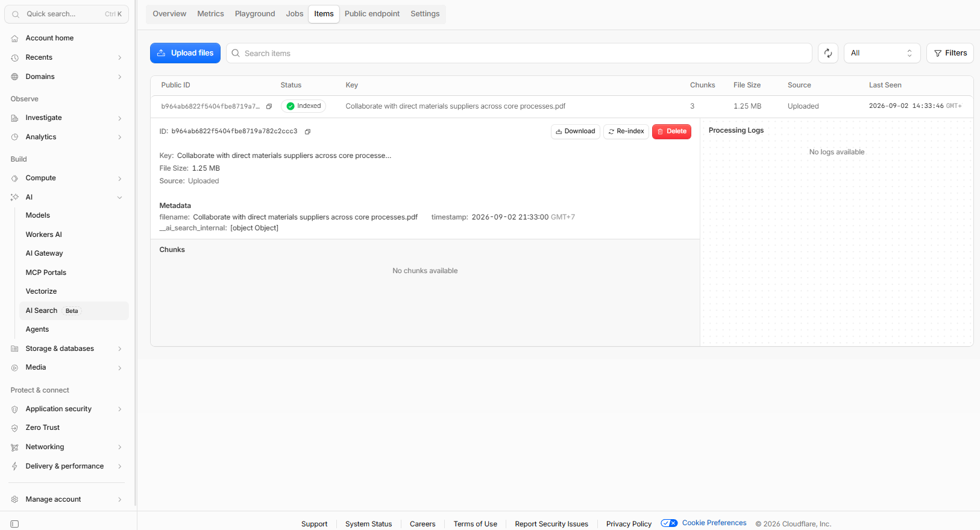Expand the Analytics submenu chevron
The width and height of the screenshot is (980, 530).
120,137
